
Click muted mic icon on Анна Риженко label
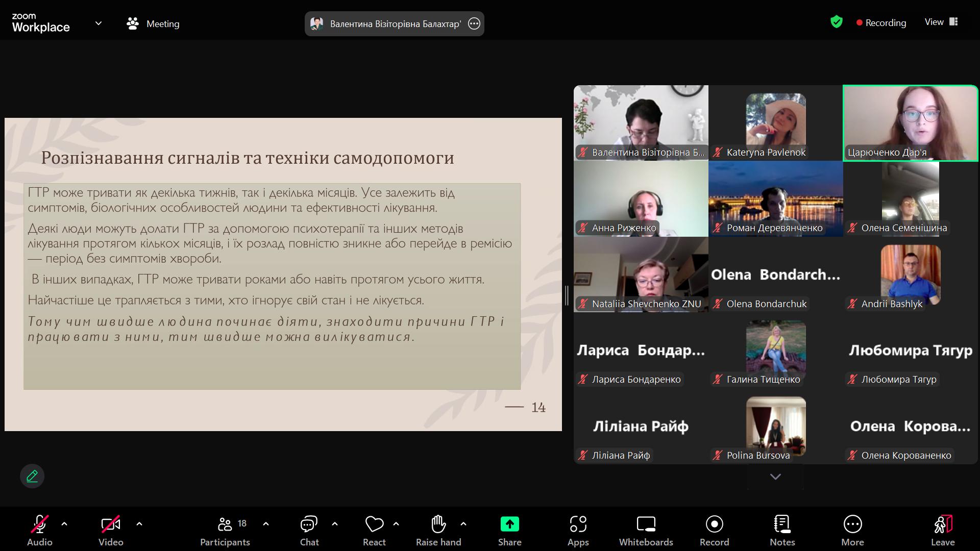(x=583, y=228)
